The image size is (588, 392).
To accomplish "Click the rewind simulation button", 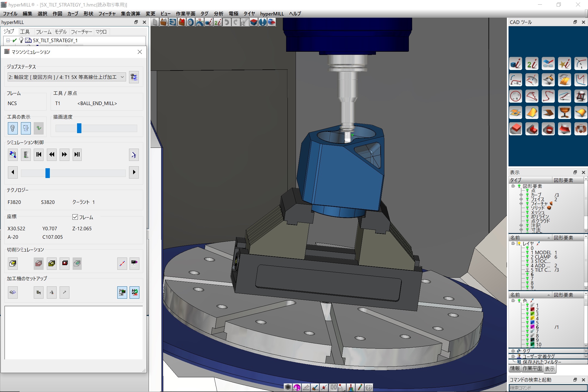I will (51, 155).
